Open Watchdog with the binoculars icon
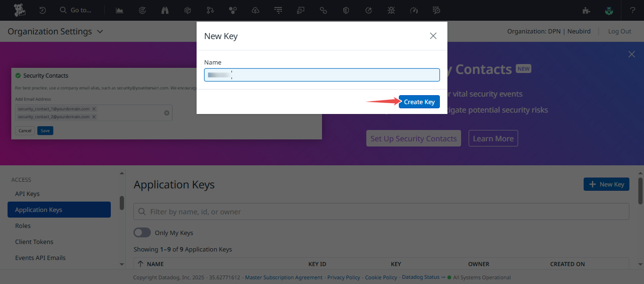This screenshot has height=284, width=644. [x=165, y=10]
